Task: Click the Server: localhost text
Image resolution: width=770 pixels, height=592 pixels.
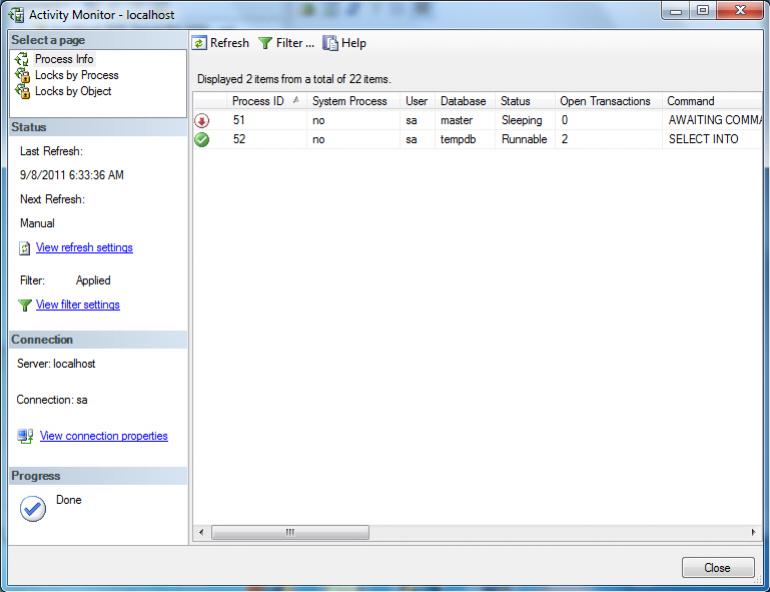Action: 56,364
